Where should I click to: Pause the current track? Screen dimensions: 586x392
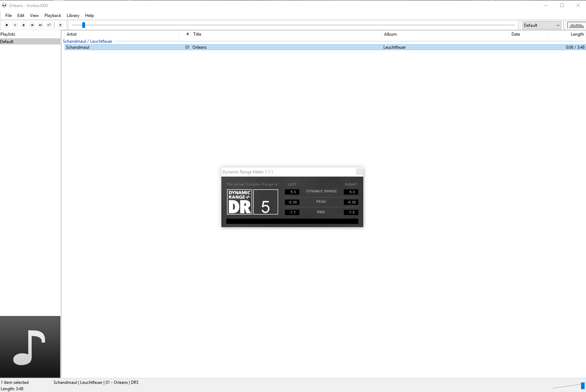point(15,25)
